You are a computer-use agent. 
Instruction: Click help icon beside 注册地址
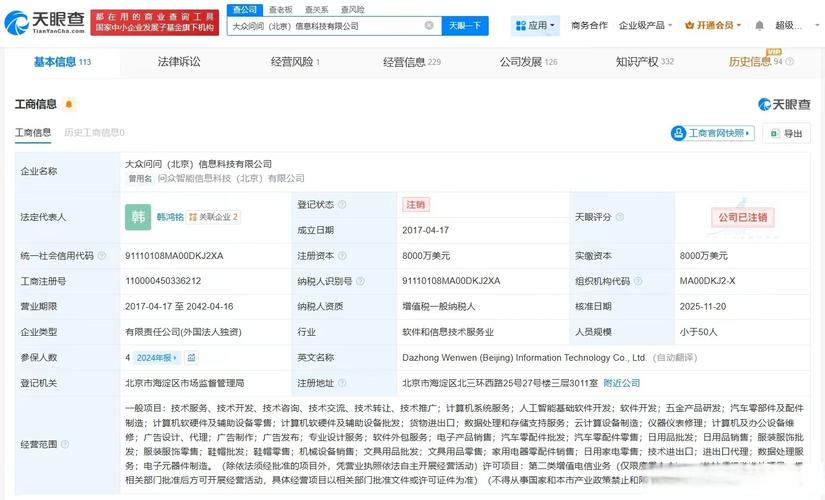[x=342, y=383]
